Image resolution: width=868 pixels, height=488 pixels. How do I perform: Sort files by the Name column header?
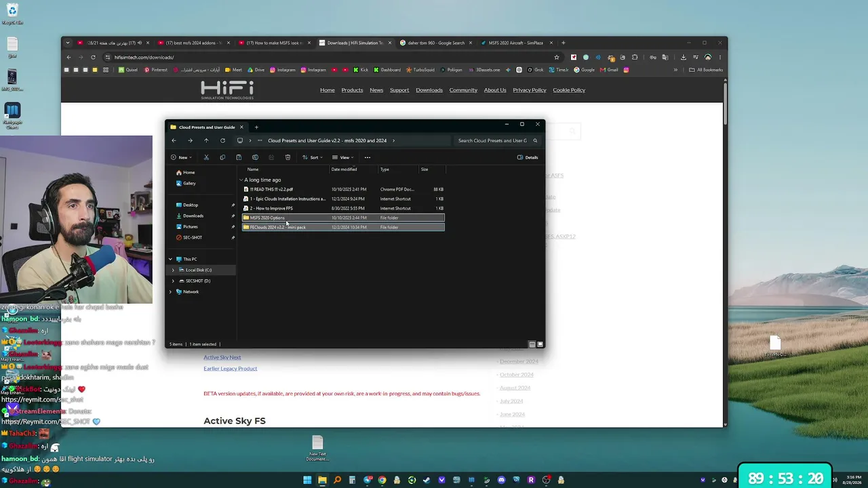[253, 169]
